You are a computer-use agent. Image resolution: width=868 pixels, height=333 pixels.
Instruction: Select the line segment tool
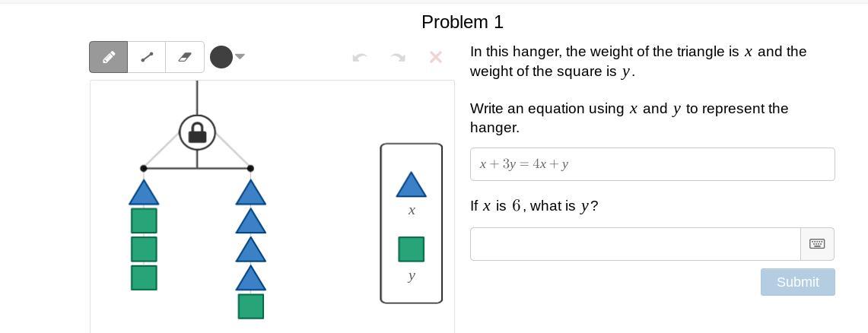[x=147, y=57]
